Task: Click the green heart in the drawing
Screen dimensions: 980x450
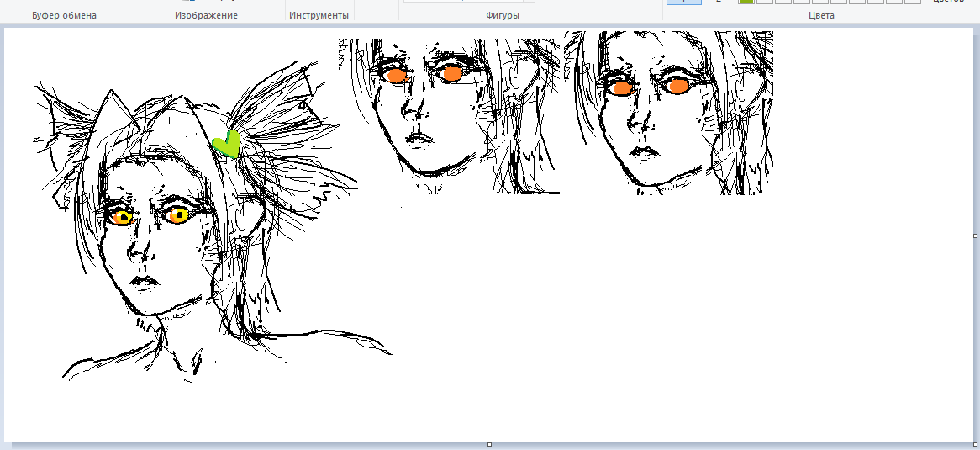Action: [227, 145]
